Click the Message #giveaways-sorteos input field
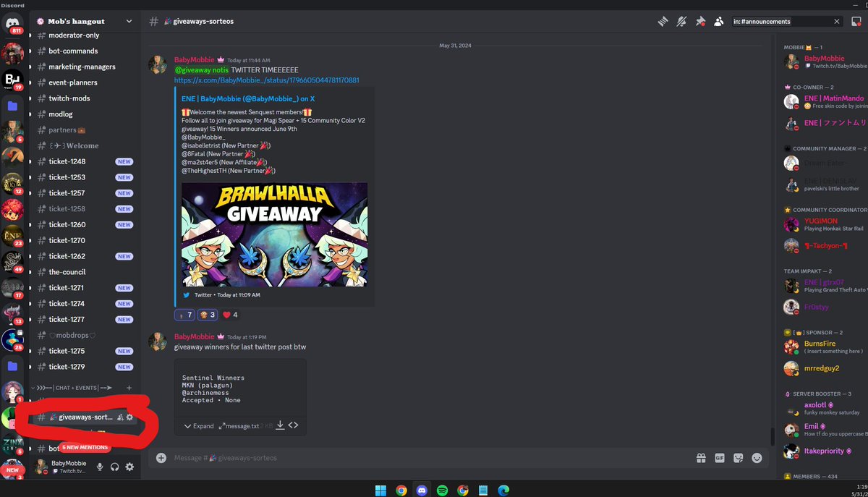 430,458
